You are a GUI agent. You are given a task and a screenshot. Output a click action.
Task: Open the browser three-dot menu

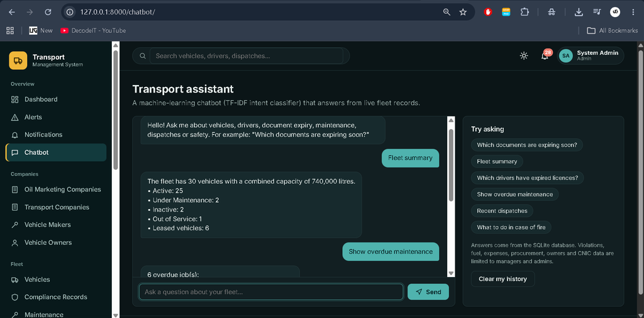(633, 12)
